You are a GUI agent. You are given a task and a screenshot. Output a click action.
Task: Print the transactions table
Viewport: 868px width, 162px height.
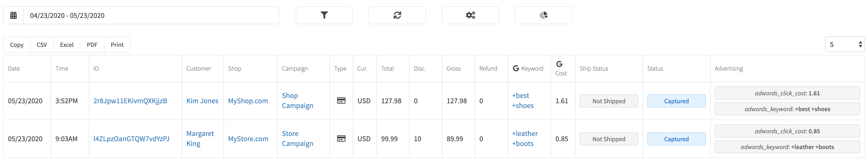(117, 45)
